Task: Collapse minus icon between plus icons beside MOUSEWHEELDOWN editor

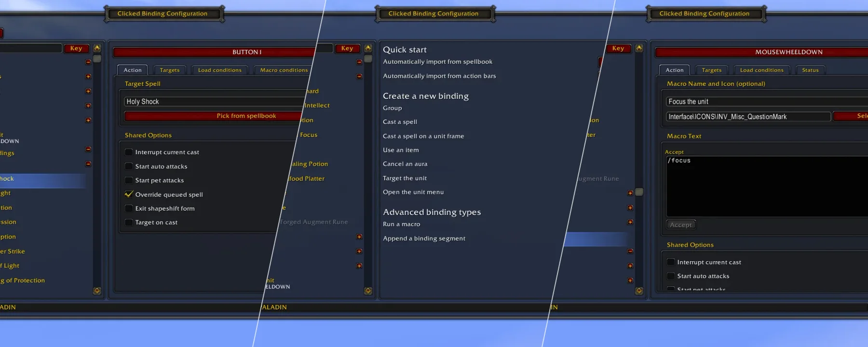Action: coord(630,251)
